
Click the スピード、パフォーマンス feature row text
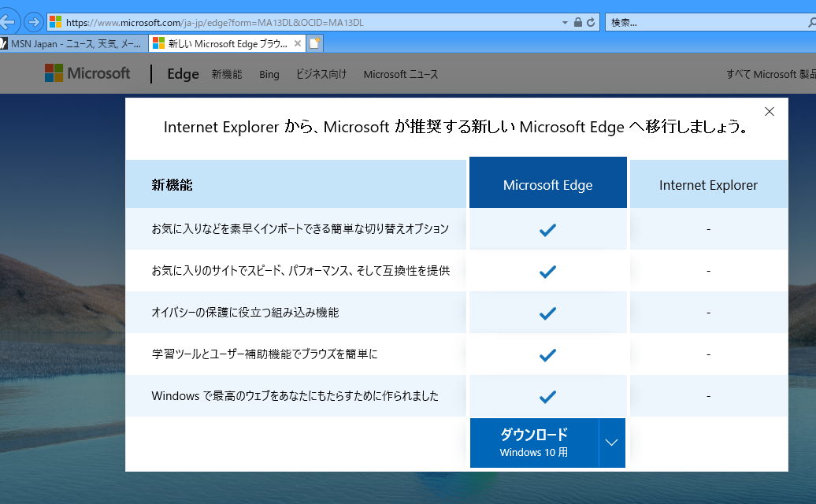(x=301, y=270)
